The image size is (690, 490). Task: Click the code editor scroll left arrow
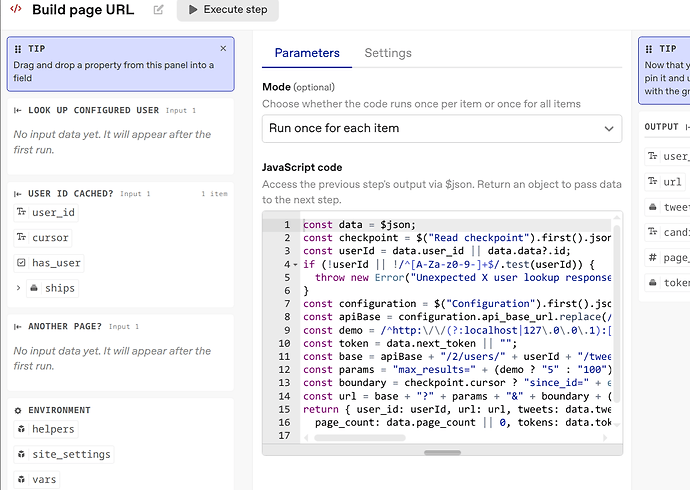click(x=306, y=438)
